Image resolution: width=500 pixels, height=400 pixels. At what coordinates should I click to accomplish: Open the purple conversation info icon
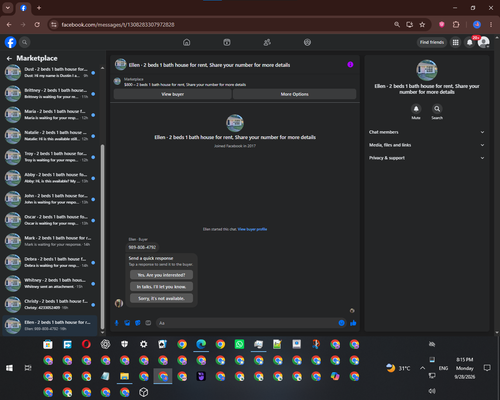[350, 65]
